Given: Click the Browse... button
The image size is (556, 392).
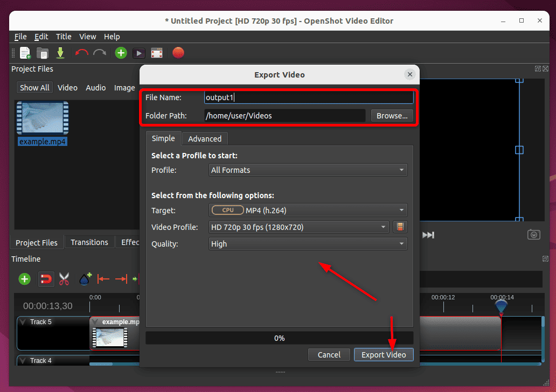Looking at the screenshot, I should pos(392,116).
